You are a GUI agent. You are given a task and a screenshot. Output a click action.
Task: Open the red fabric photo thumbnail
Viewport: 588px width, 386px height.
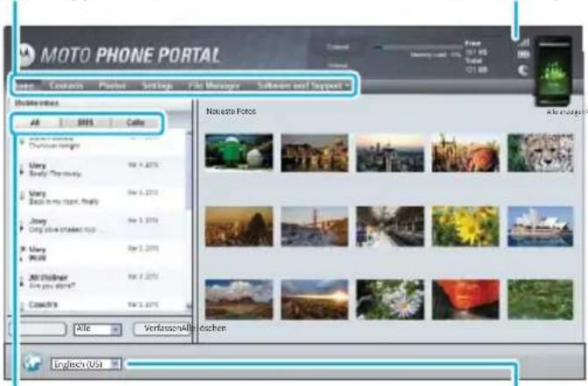tap(465, 299)
